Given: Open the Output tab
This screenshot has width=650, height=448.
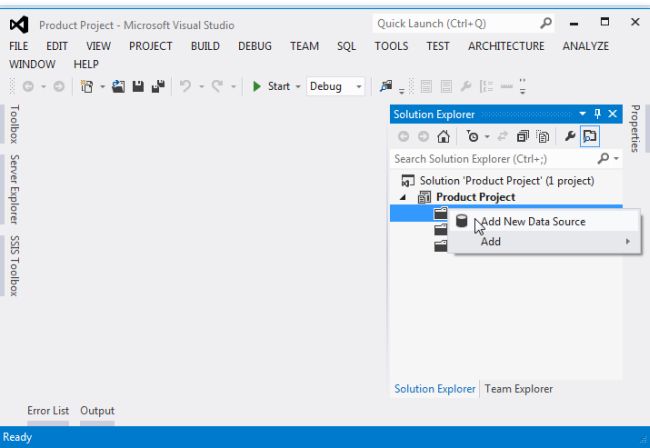Looking at the screenshot, I should click(x=97, y=410).
